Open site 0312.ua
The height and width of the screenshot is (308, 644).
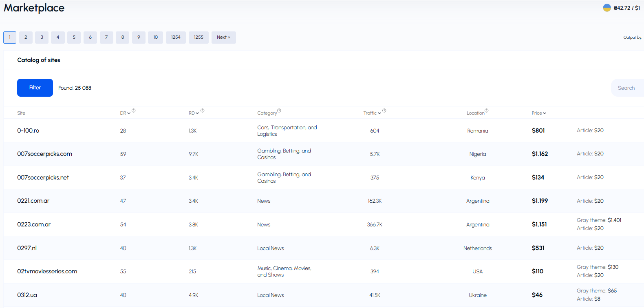(27, 295)
